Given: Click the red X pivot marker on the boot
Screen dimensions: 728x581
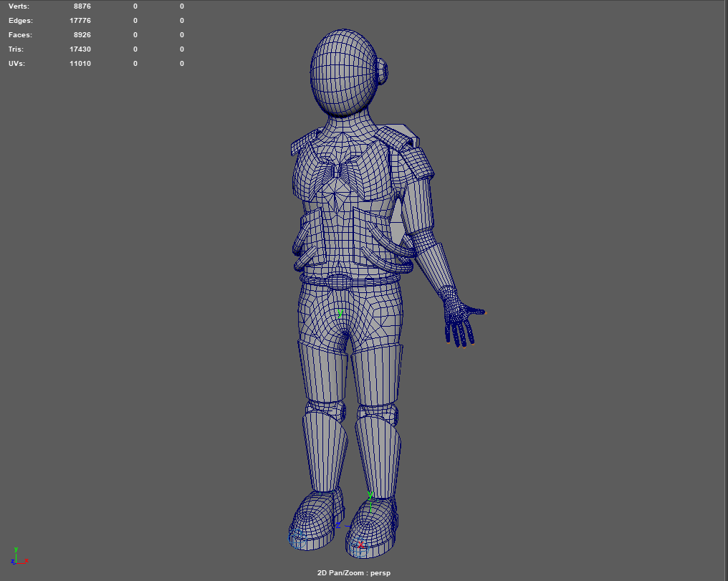Looking at the screenshot, I should point(360,545).
